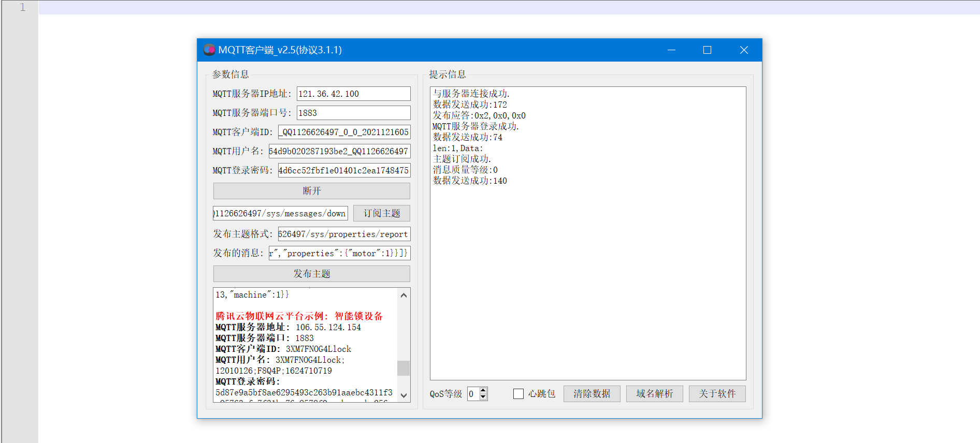The width and height of the screenshot is (980, 443).
Task: Click the log line 消息质量等级:0
Action: click(465, 170)
